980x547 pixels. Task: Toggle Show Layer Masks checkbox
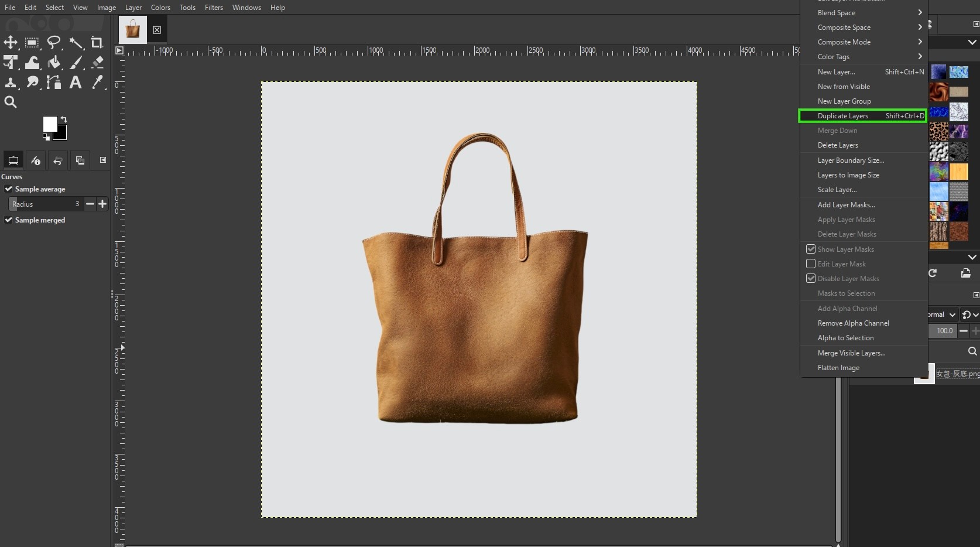[x=811, y=249]
